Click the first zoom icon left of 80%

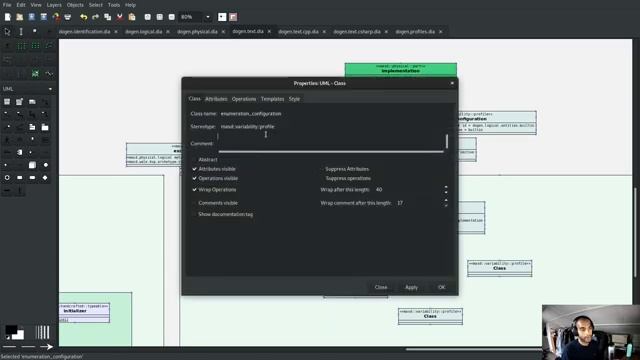coord(148,17)
